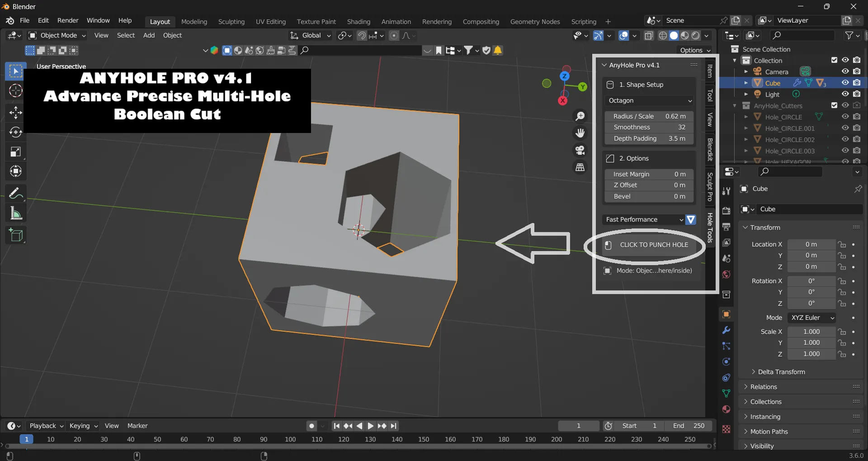Click the outliner search field
This screenshot has height=461, width=868.
(802, 35)
